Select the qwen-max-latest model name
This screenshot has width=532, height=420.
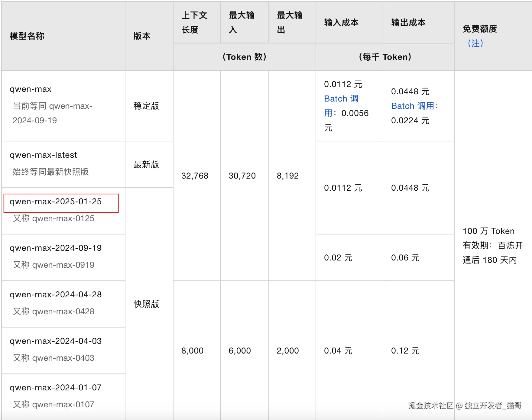click(x=43, y=155)
